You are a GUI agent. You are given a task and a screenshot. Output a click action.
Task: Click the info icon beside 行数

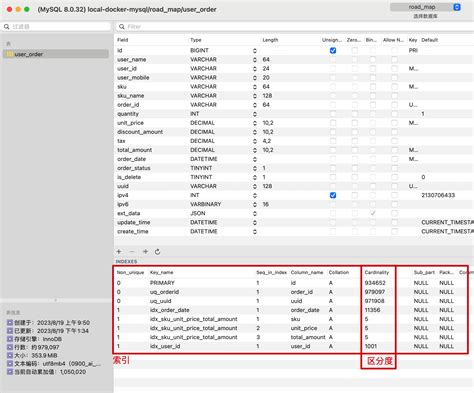click(x=10, y=347)
